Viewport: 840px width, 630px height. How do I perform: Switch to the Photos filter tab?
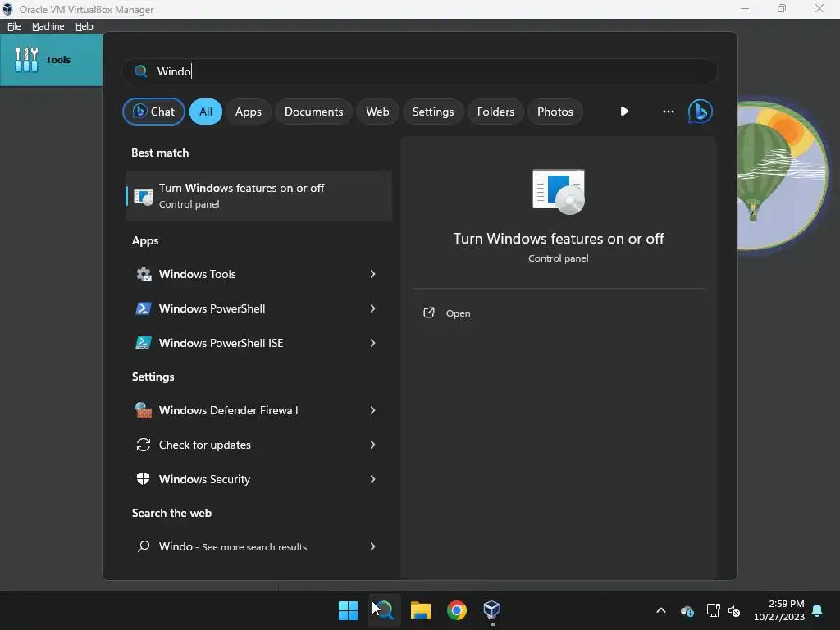click(555, 112)
